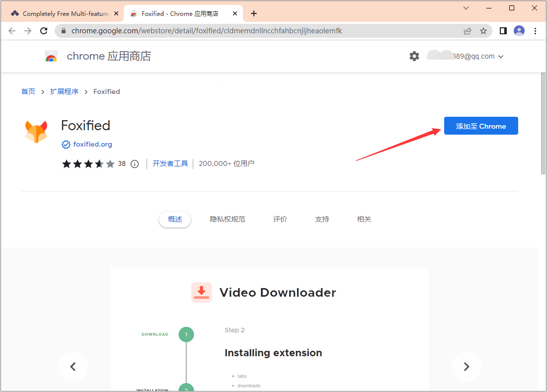
Task: Open the 评价 tab
Action: [280, 220]
